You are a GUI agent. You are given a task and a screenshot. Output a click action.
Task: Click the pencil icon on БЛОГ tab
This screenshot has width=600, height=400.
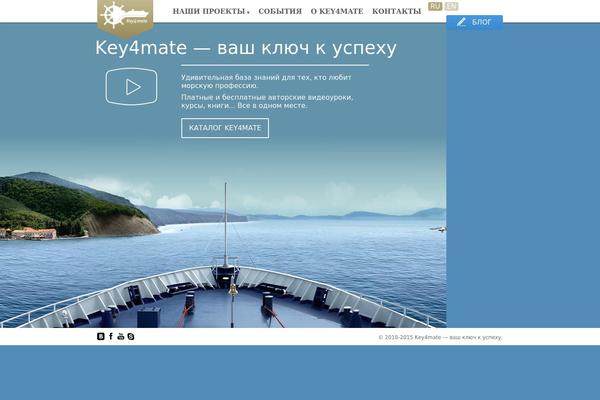(461, 22)
